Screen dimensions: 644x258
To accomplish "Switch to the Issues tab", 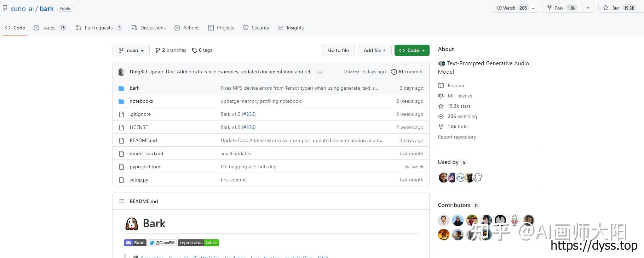I will tap(49, 28).
